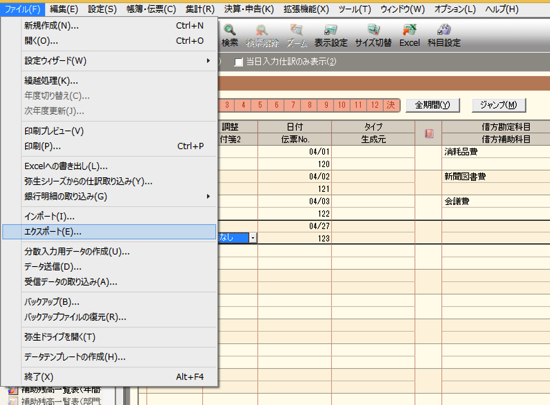The height and width of the screenshot is (405, 550).
Task: Select month 12 period tab
Action: pyautogui.click(x=375, y=105)
